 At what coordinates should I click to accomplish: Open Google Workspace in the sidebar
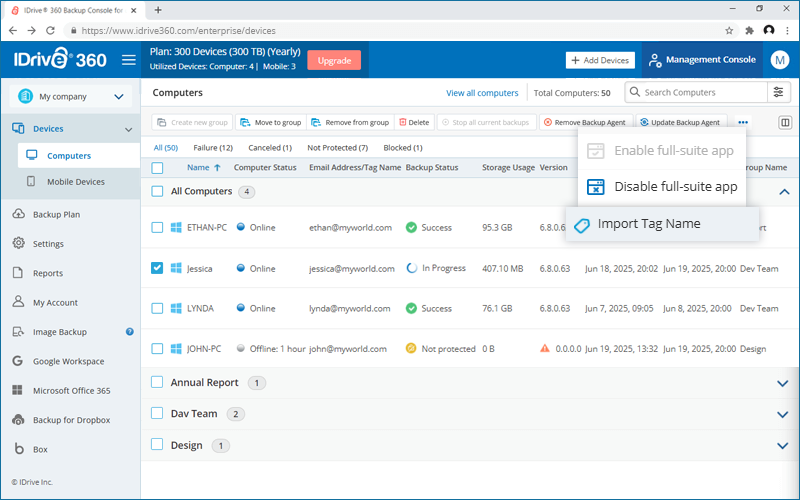coord(70,361)
